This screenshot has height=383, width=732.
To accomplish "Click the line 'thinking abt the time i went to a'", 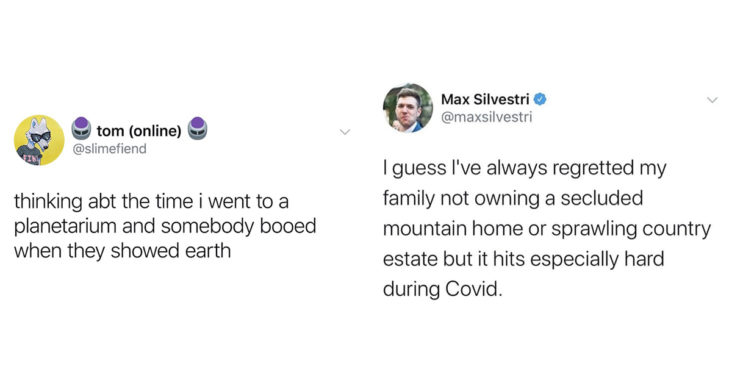I will pyautogui.click(x=151, y=202).
